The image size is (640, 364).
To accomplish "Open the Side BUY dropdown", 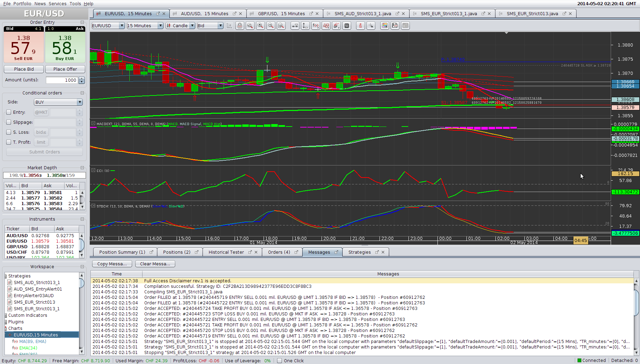I will (58, 102).
